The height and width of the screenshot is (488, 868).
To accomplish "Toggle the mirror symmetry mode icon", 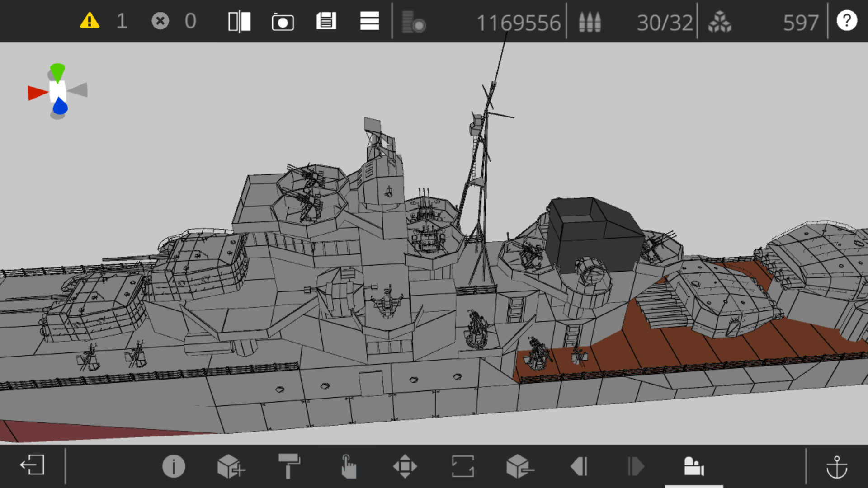I will pyautogui.click(x=239, y=21).
